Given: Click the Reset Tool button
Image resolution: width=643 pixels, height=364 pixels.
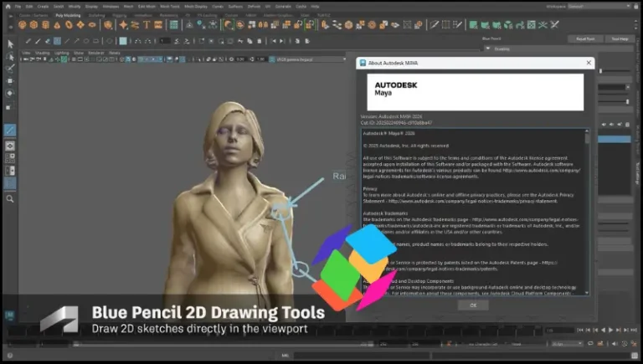Looking at the screenshot, I should (585, 39).
